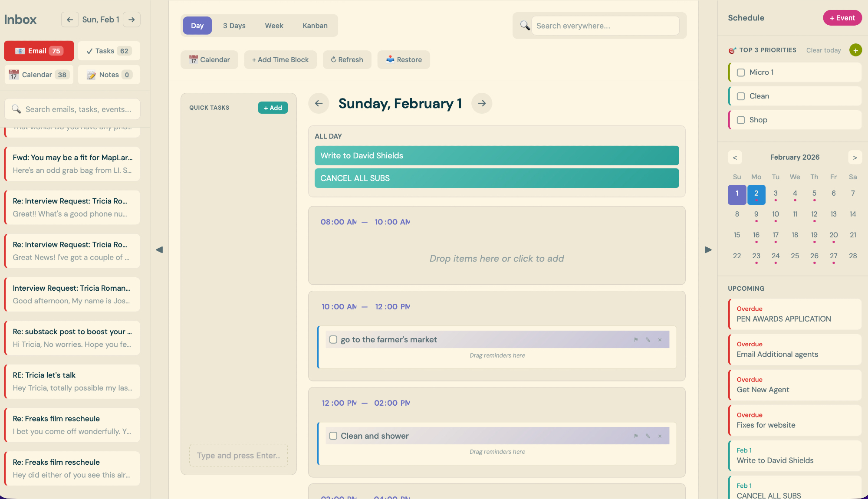Screen dimensions: 868x499
Task: Tick the Clean and shower checkbox
Action: coord(333,436)
